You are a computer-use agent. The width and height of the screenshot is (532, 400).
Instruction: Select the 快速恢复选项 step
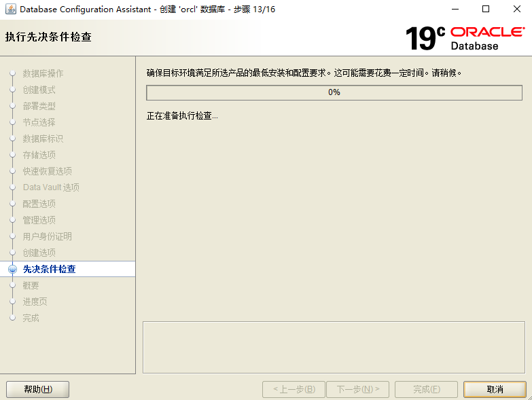(47, 171)
